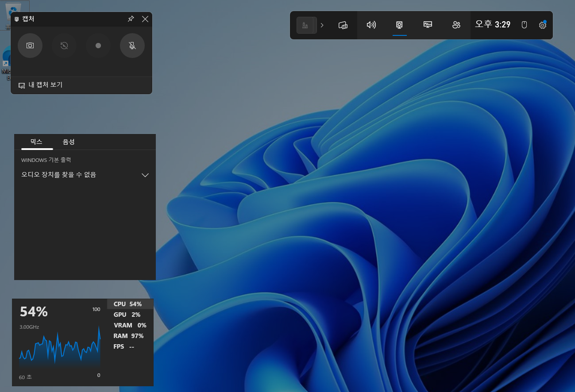Switch to the '음성' tab

tap(69, 142)
